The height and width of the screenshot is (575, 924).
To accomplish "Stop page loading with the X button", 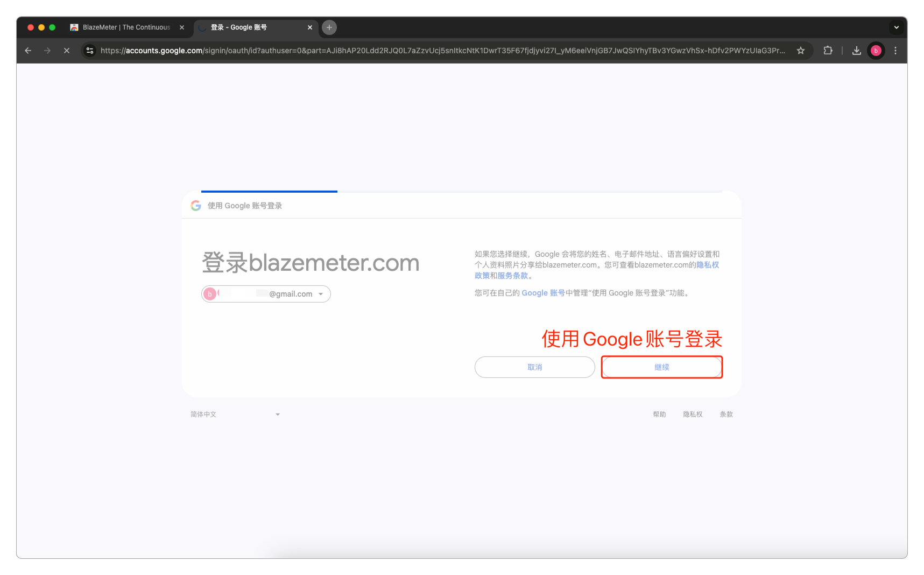I will point(67,51).
